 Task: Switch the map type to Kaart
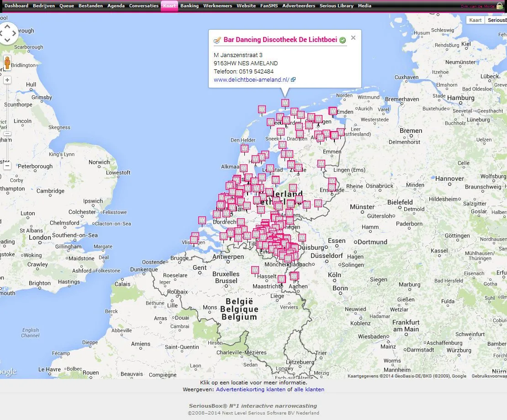[x=475, y=20]
